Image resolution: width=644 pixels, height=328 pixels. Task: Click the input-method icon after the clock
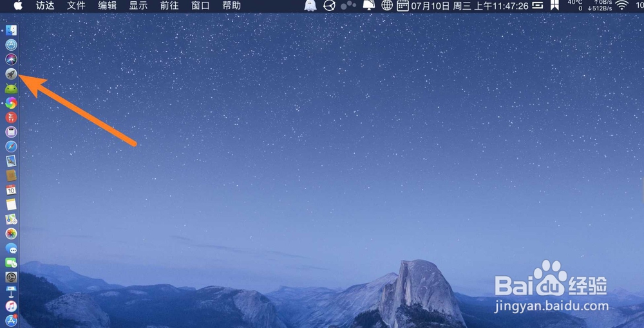point(538,6)
